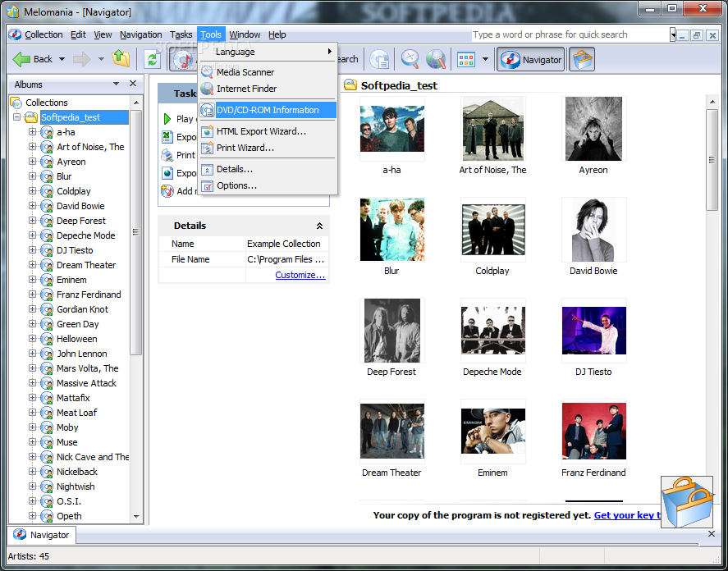The image size is (728, 571).
Task: Expand the a-ha tree node
Action: 32,132
